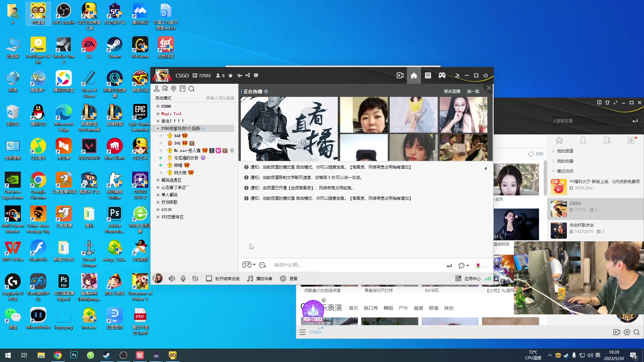The height and width of the screenshot is (362, 644).
Task: Open the gamepad icon in channel titlebar
Action: click(442, 76)
